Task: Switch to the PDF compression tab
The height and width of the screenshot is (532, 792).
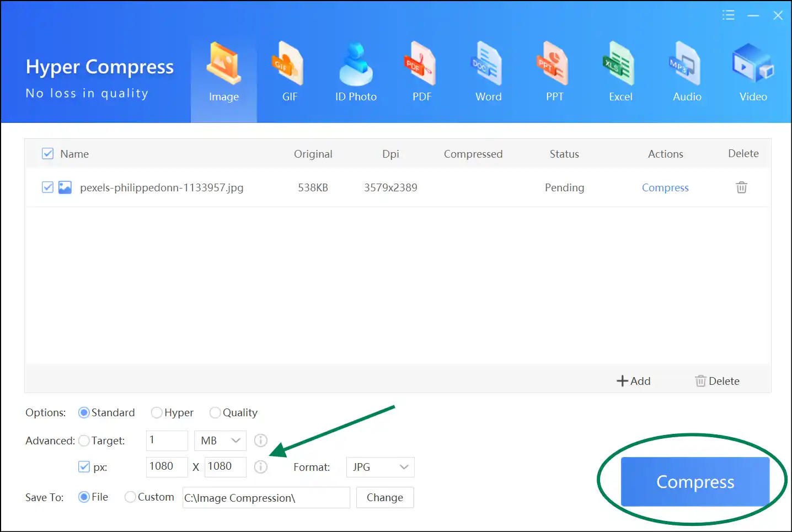Action: coord(422,73)
